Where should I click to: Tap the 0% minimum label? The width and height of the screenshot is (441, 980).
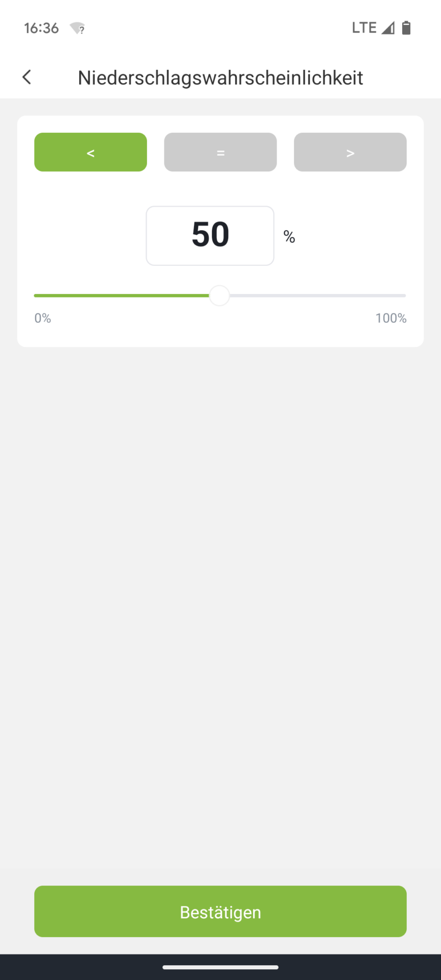[43, 318]
